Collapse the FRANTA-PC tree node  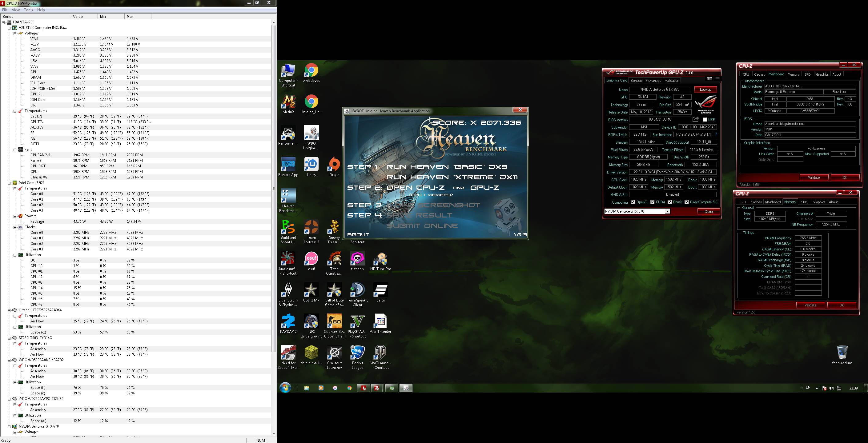(3, 22)
